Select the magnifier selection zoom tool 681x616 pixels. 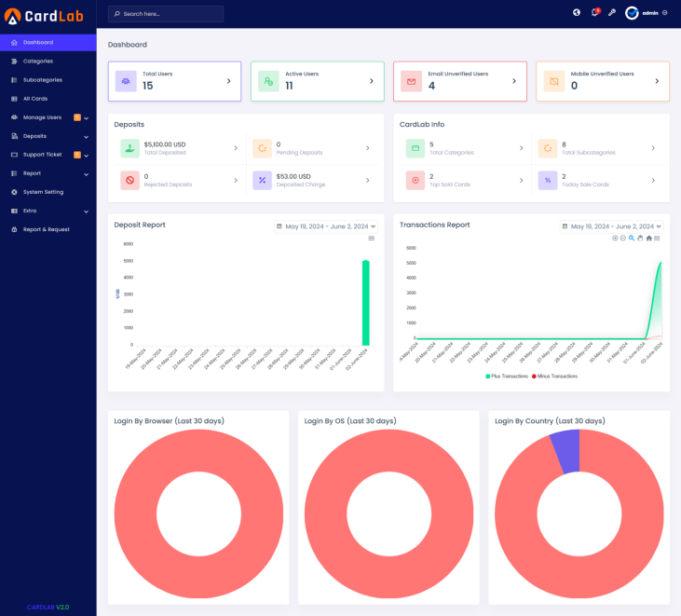(x=632, y=238)
